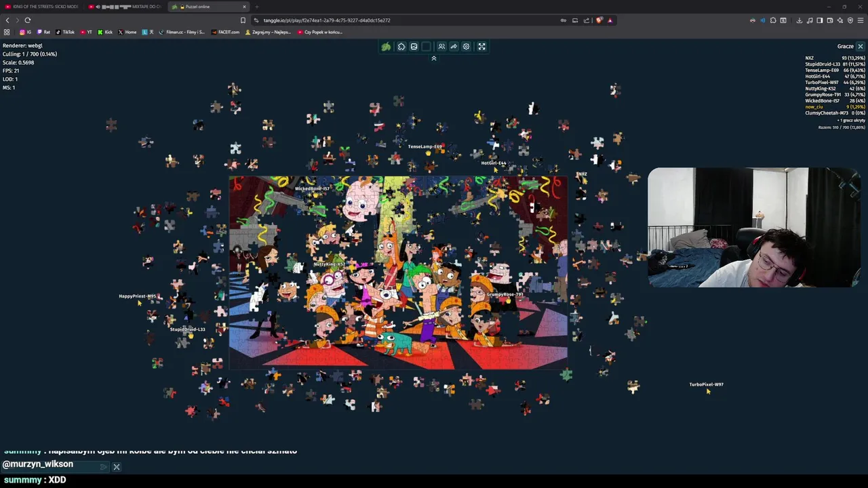Image resolution: width=868 pixels, height=488 pixels.
Task: Collapse the puzzle toolbar chevron
Action: point(434,58)
